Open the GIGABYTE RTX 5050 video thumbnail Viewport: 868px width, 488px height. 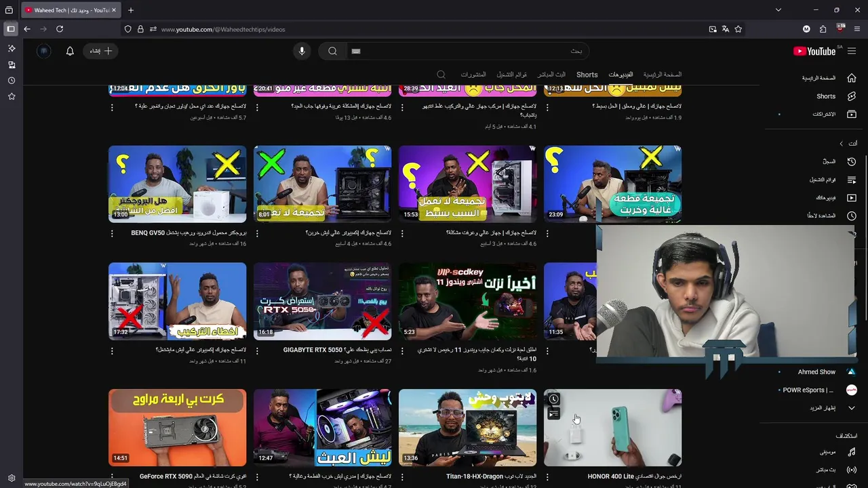pyautogui.click(x=323, y=302)
